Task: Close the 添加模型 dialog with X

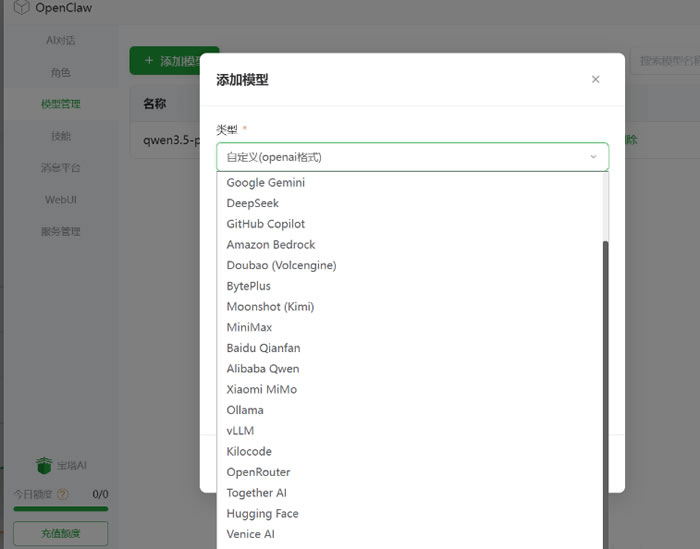Action: pos(596,80)
